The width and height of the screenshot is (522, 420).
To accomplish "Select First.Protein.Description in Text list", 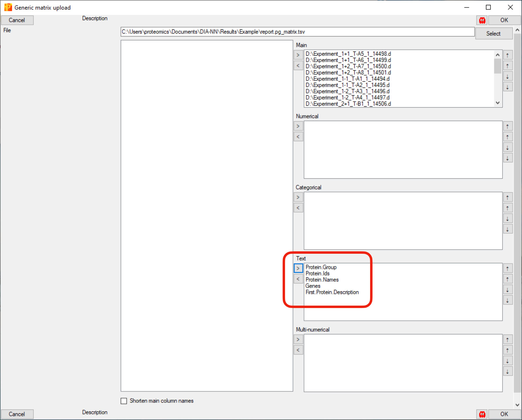I will click(x=332, y=292).
